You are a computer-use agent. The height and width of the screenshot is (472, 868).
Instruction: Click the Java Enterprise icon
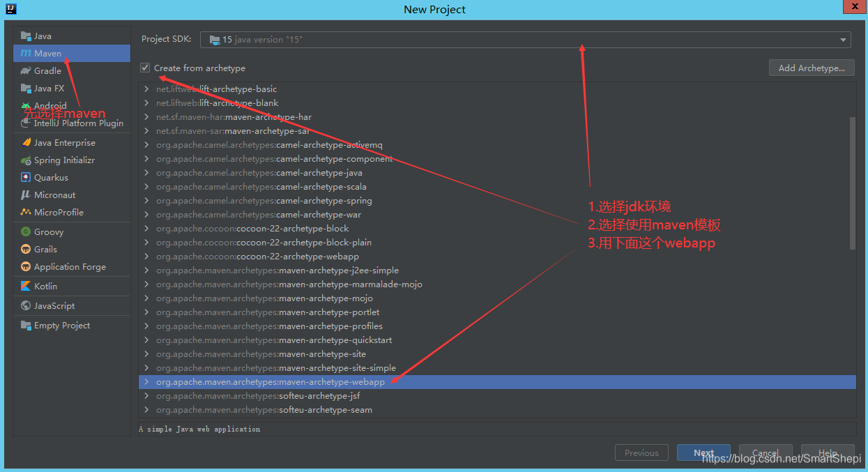pyautogui.click(x=26, y=142)
